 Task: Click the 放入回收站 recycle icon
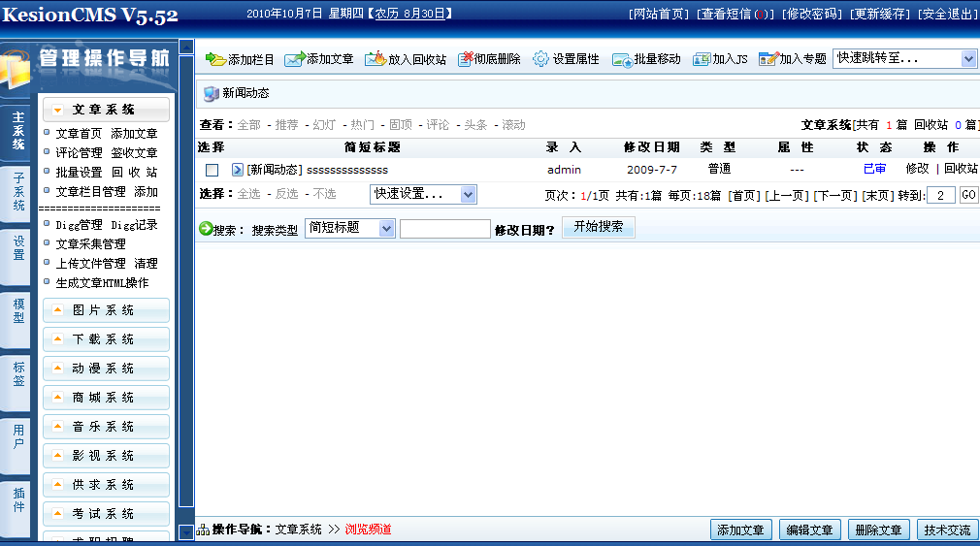(376, 59)
